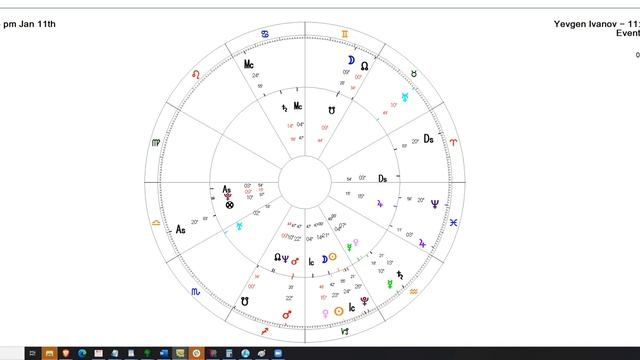This screenshot has height=360, width=640.
Task: Click the Scorpio zodiac sign glyph
Action: tap(196, 291)
